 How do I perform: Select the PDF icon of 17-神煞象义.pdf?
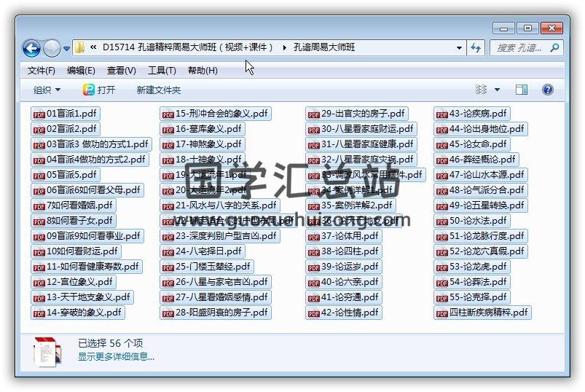click(x=168, y=145)
